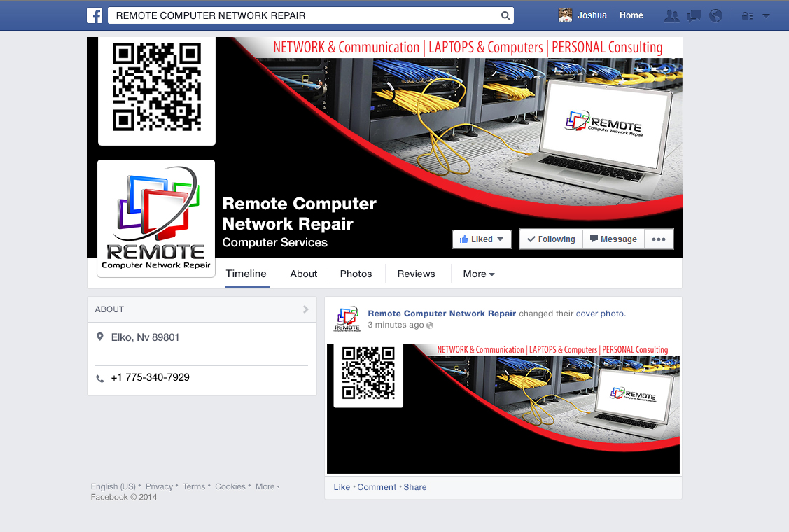Send a Message to the page
This screenshot has height=532, width=789.
point(613,239)
